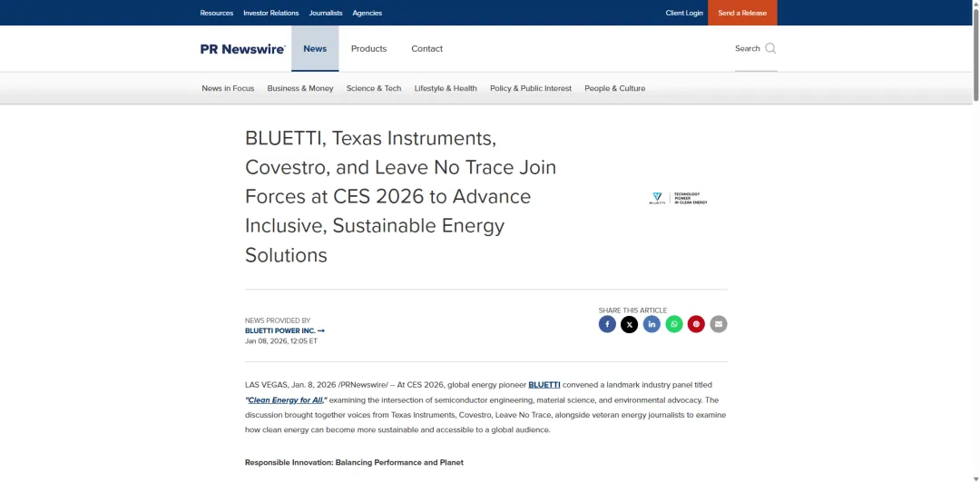Visit Investor Relations page

271,13
